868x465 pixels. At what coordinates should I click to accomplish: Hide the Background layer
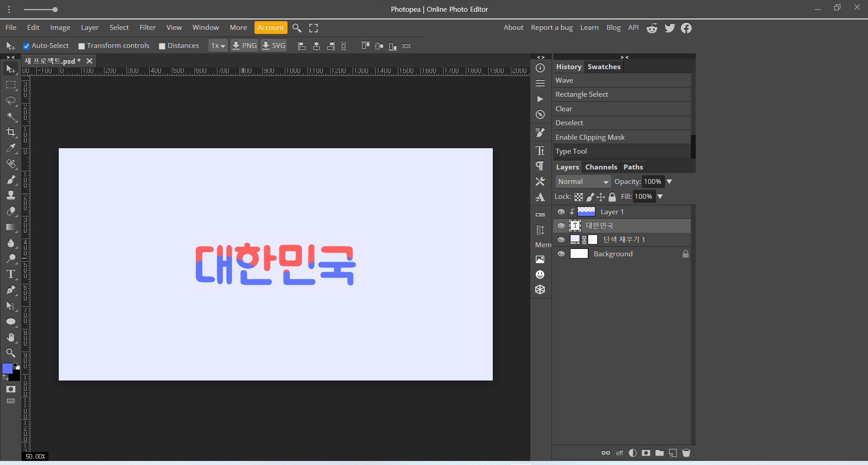[x=561, y=254]
